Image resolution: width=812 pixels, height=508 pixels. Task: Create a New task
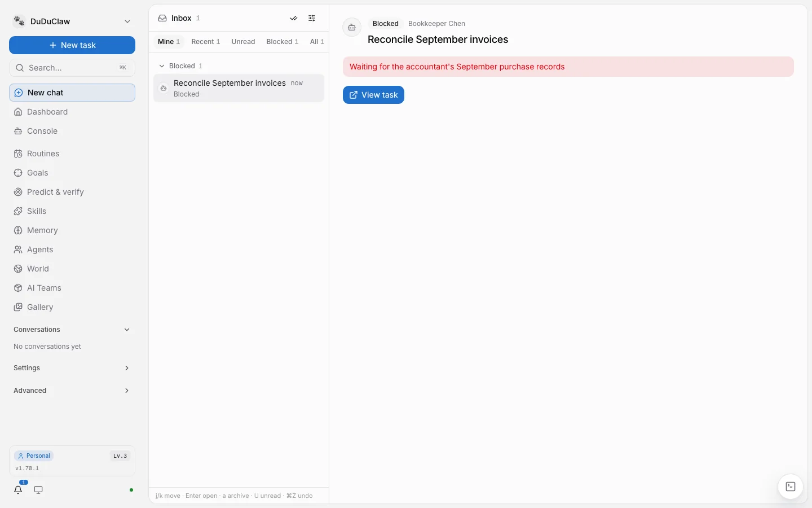pyautogui.click(x=72, y=45)
